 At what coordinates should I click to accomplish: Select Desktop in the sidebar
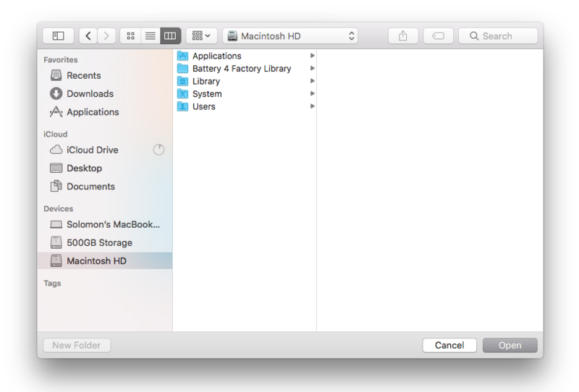click(x=105, y=168)
